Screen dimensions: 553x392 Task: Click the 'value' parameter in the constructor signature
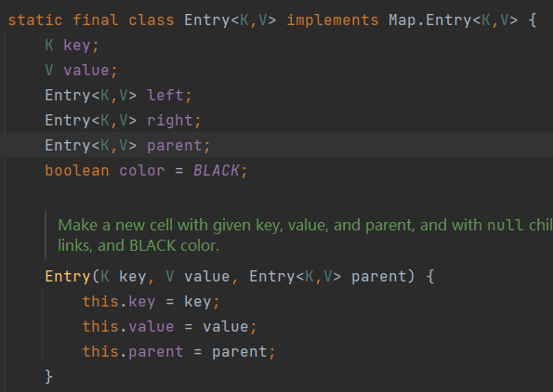(x=207, y=277)
